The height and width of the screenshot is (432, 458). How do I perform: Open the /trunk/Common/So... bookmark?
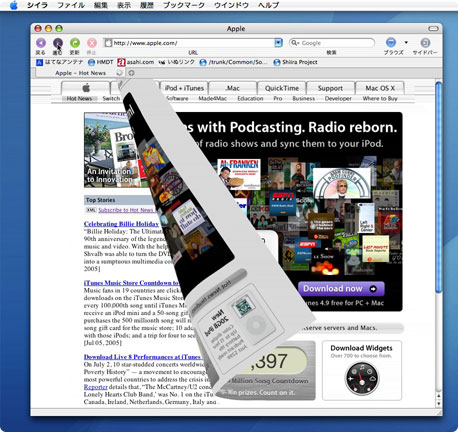pyautogui.click(x=233, y=62)
